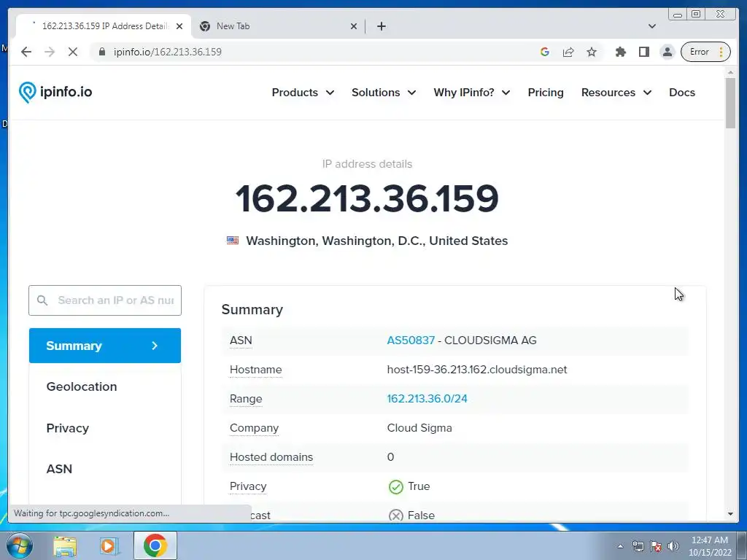Click the browser forward arrow
Viewport: 747px width, 560px height.
[x=50, y=52]
